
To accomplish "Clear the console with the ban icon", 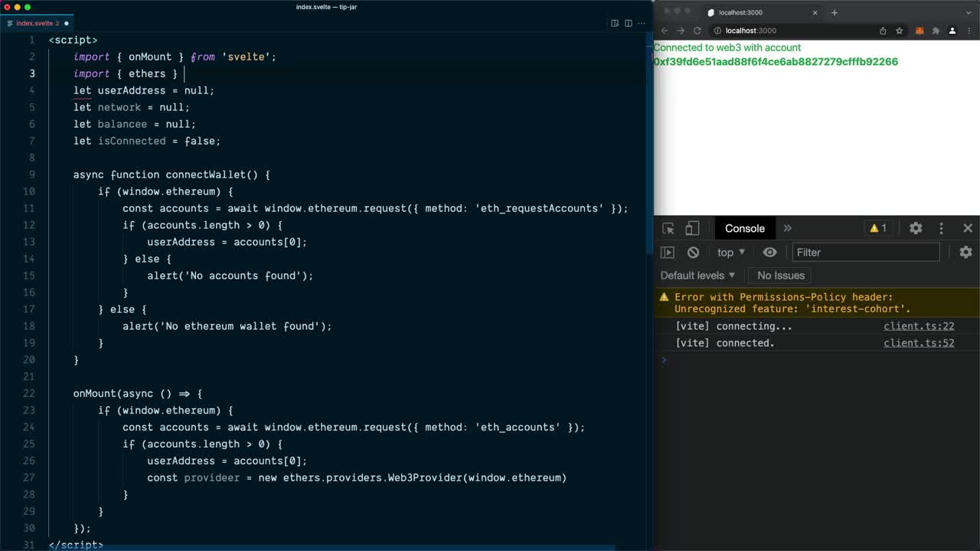I will point(693,253).
